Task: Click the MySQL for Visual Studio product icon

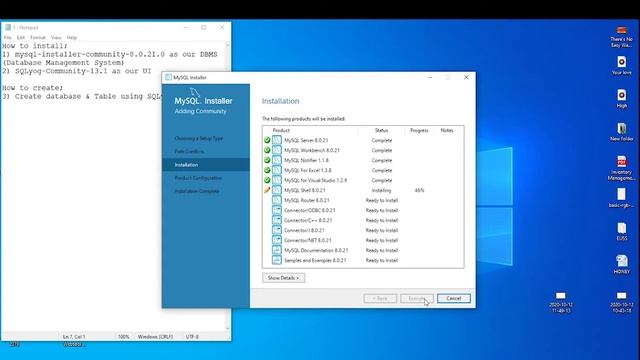Action: pyautogui.click(x=277, y=180)
